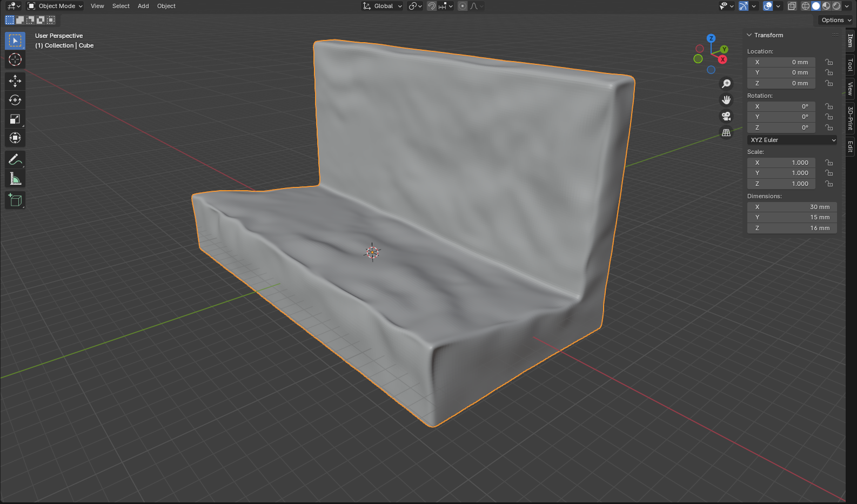The width and height of the screenshot is (857, 504).
Task: Open the XYZ Euler rotation mode dropdown
Action: 792,140
